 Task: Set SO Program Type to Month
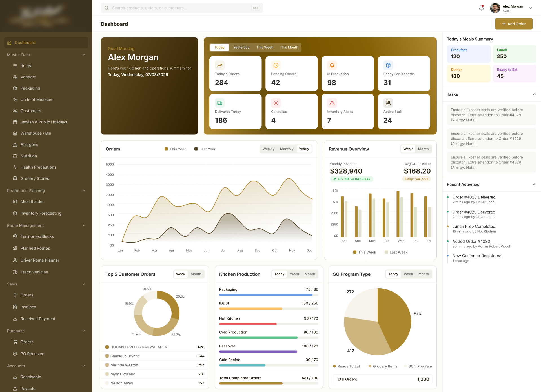point(424,274)
